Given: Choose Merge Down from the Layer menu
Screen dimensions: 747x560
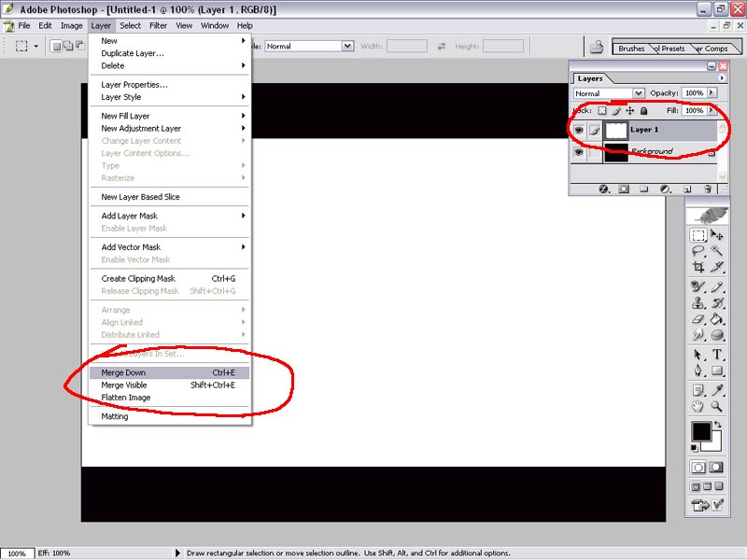Looking at the screenshot, I should click(123, 372).
